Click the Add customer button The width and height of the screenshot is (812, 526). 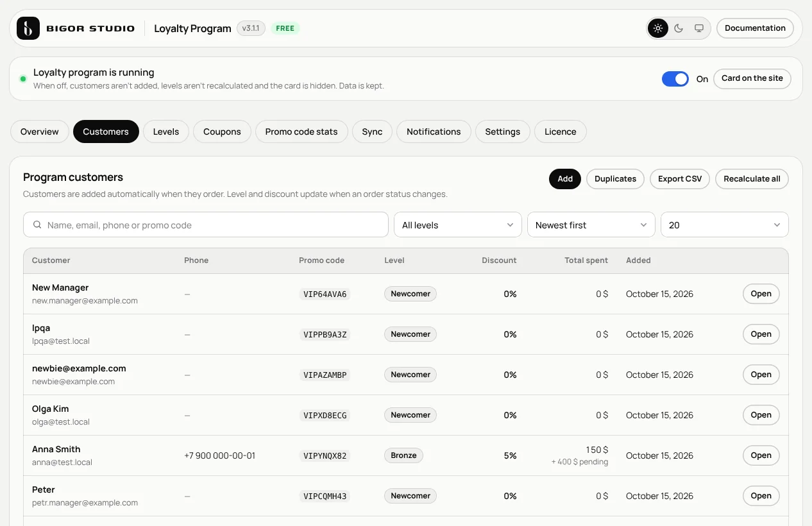pyautogui.click(x=565, y=179)
